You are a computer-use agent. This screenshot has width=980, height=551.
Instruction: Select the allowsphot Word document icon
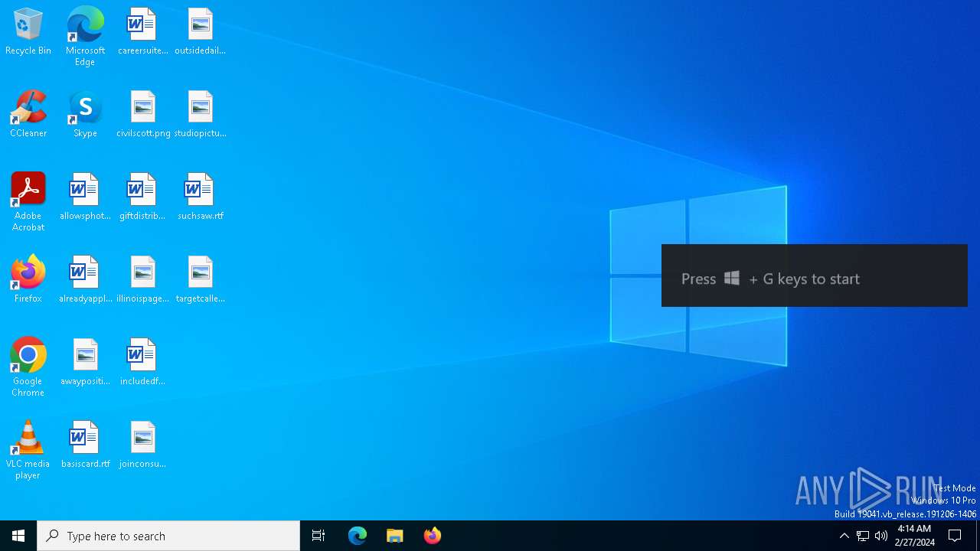click(x=85, y=197)
